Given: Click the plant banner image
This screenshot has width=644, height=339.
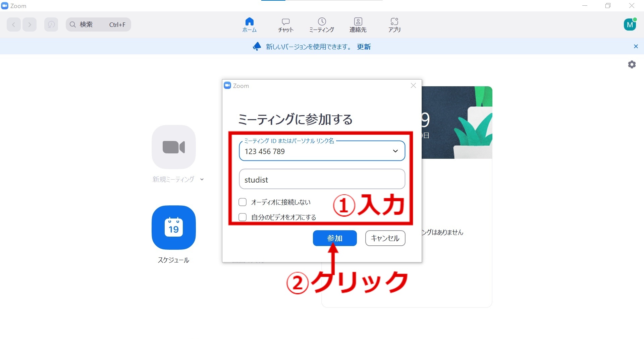Looking at the screenshot, I should point(457,123).
